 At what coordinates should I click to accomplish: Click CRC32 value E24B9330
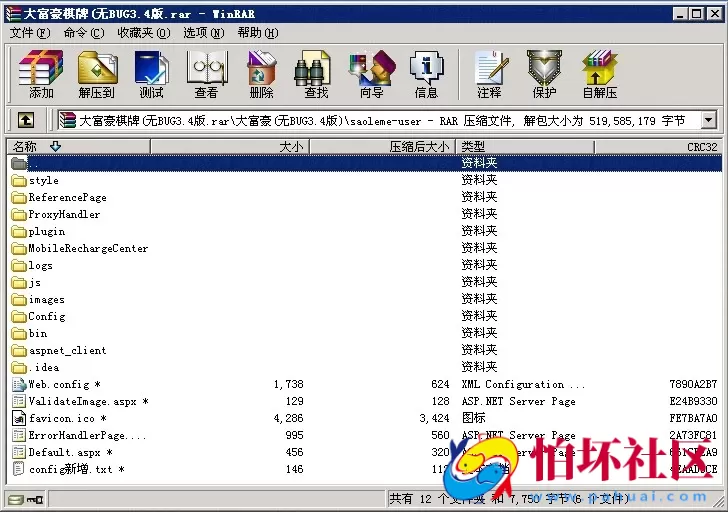tap(693, 401)
